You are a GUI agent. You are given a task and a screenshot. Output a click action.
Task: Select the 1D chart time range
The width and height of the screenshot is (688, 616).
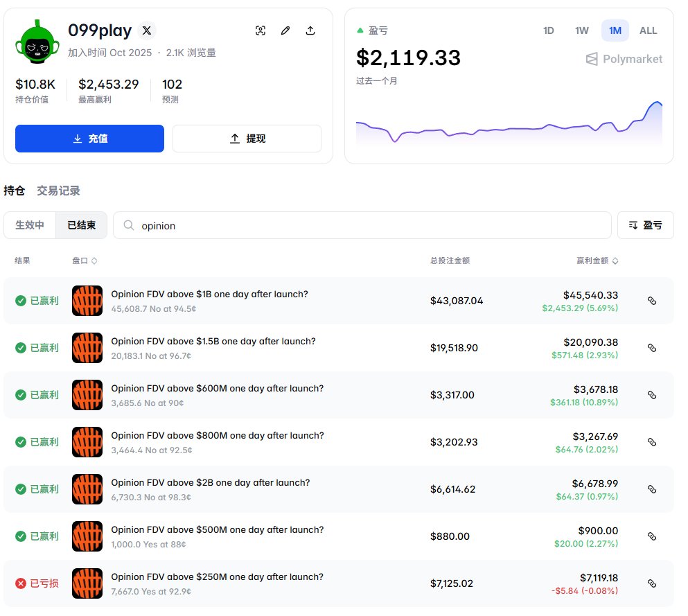[548, 30]
